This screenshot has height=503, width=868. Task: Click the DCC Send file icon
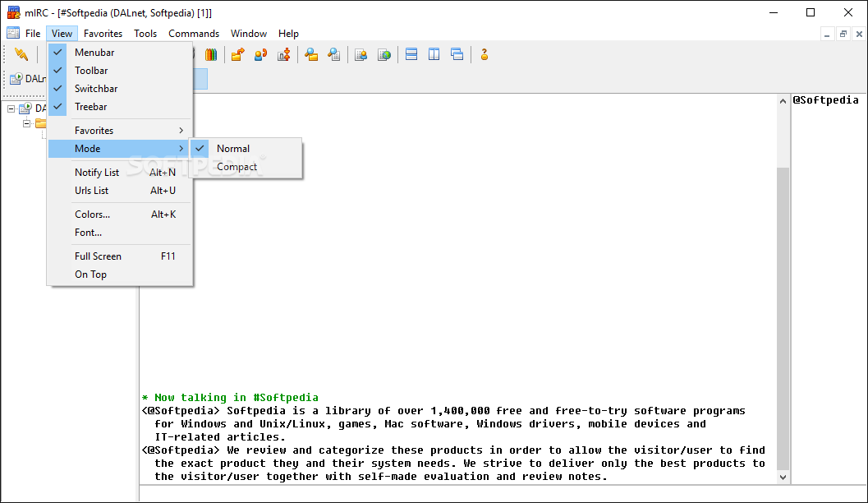(238, 54)
